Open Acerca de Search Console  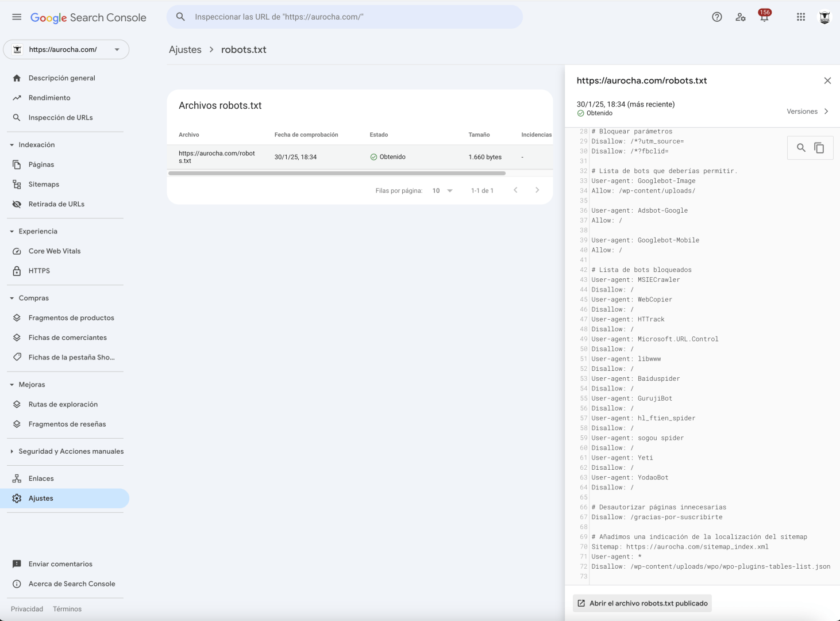point(72,584)
